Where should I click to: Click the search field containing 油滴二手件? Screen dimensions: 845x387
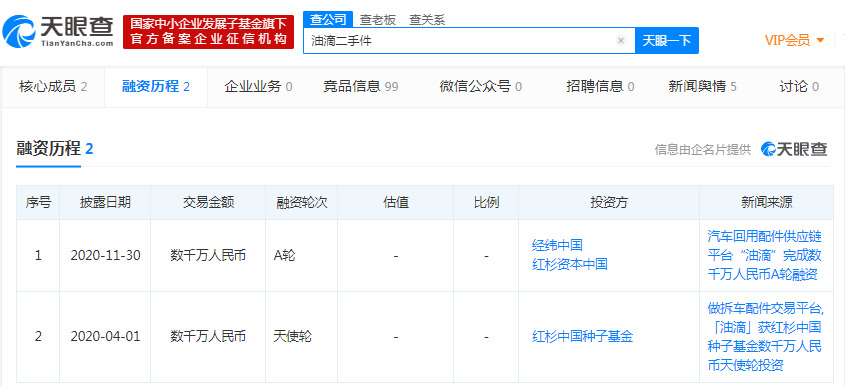coord(469,40)
